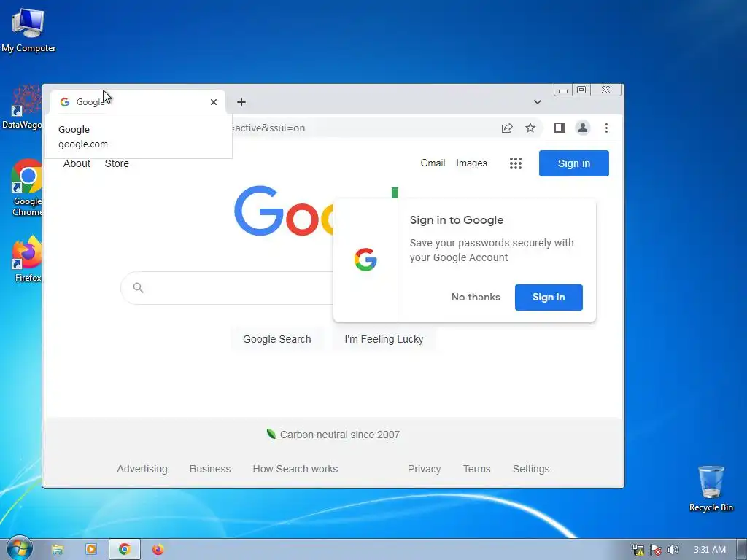This screenshot has height=560, width=747.
Task: Open Windows Explorer from taskbar
Action: [57, 550]
